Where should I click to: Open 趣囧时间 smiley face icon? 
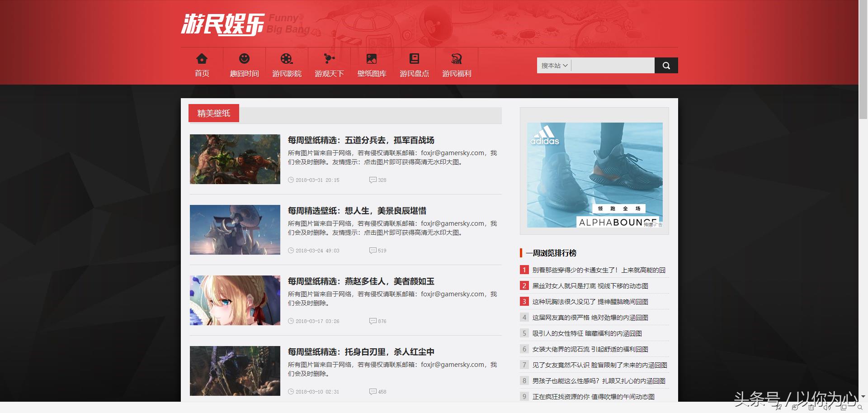(x=244, y=59)
